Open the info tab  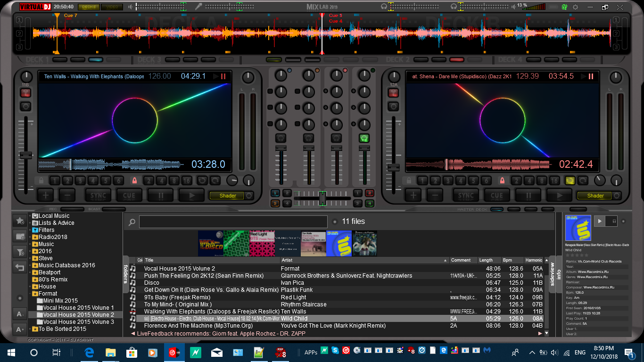[x=560, y=274]
